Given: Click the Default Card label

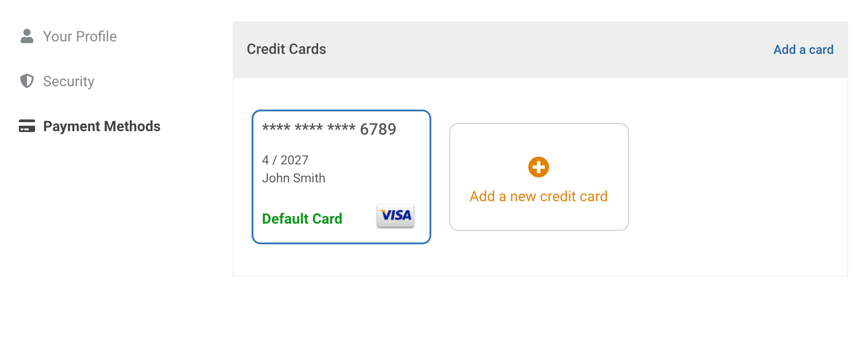Looking at the screenshot, I should click(x=302, y=219).
